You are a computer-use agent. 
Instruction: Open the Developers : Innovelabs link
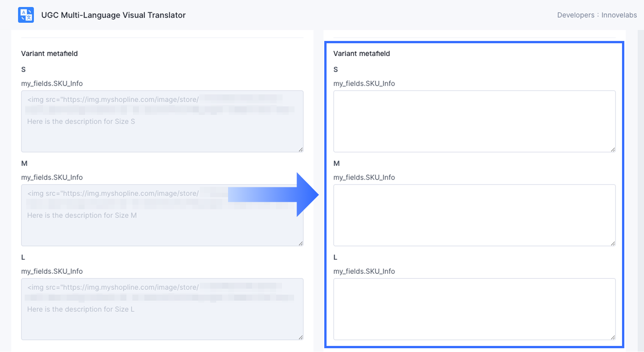tap(597, 15)
